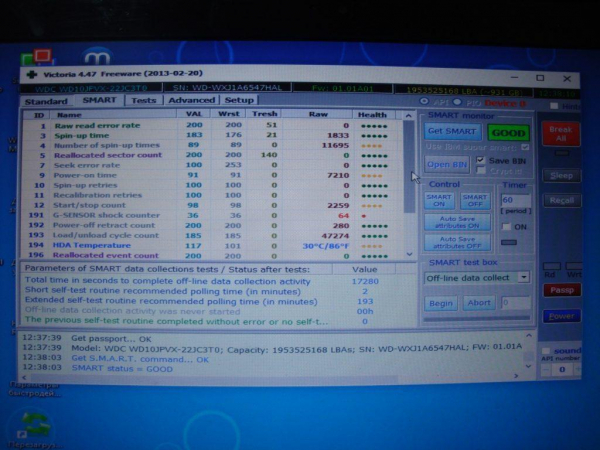Viewport: 600px width, 450px height.
Task: Switch to the Standard tab
Action: [x=46, y=101]
